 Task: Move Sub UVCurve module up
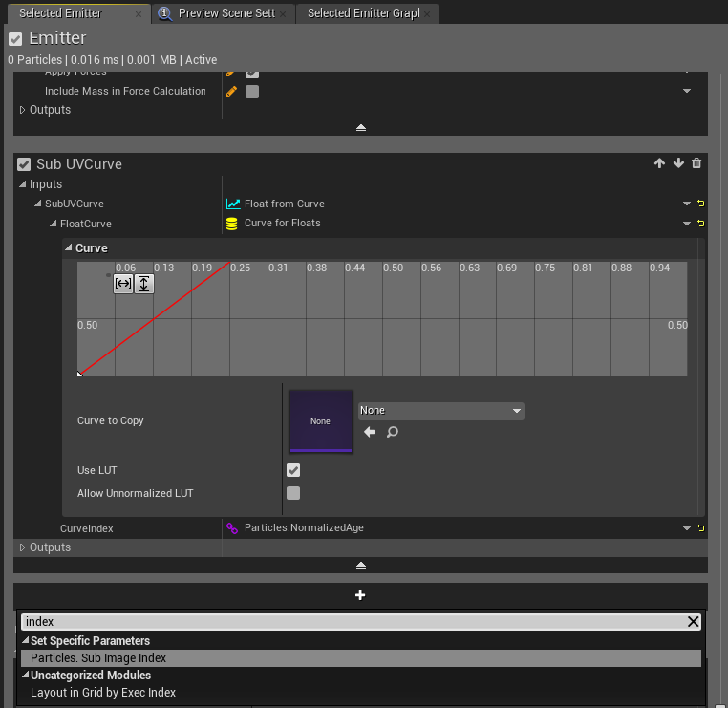click(x=659, y=163)
